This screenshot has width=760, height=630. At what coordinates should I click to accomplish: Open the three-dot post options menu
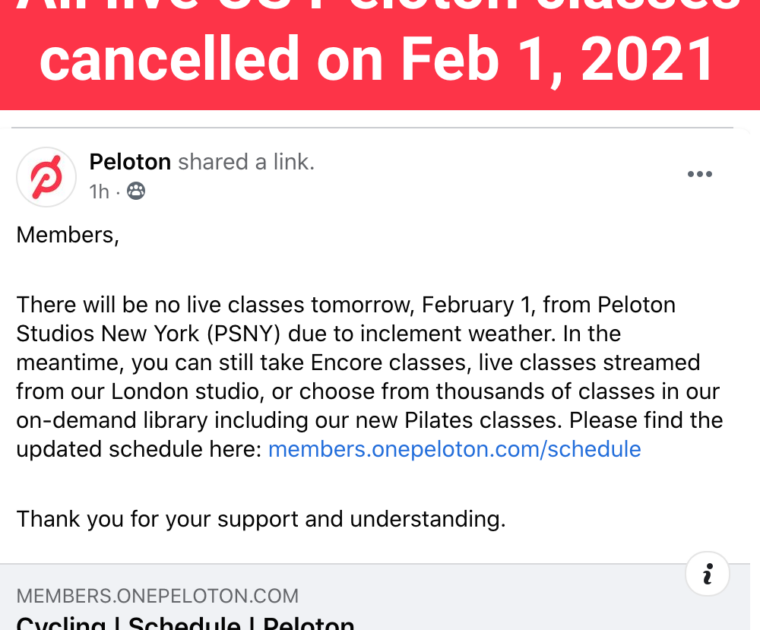[699, 175]
